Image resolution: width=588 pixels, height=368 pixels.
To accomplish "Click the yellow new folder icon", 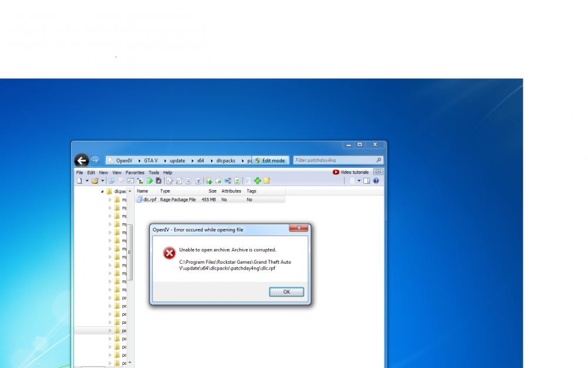I will 266,181.
